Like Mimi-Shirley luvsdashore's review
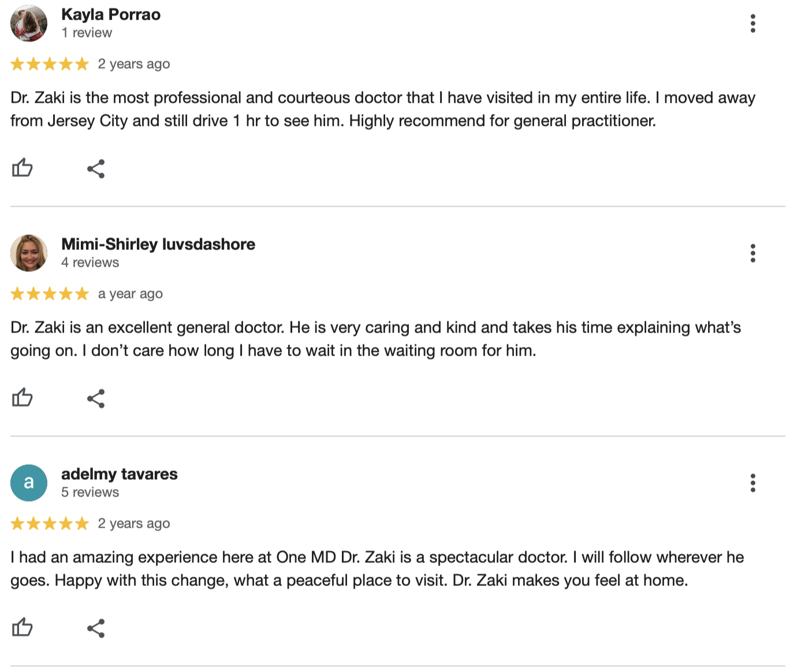This screenshot has width=805, height=672. 23,398
